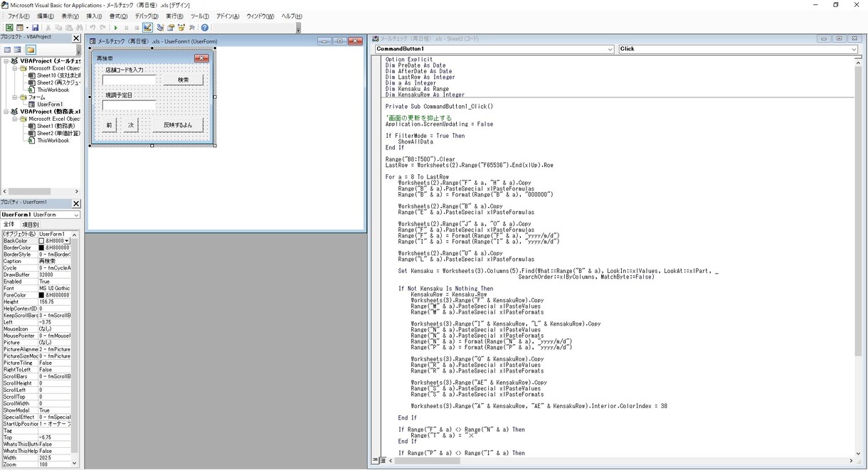
Task: Close the Properties - UserForm1 panel
Action: click(77, 203)
